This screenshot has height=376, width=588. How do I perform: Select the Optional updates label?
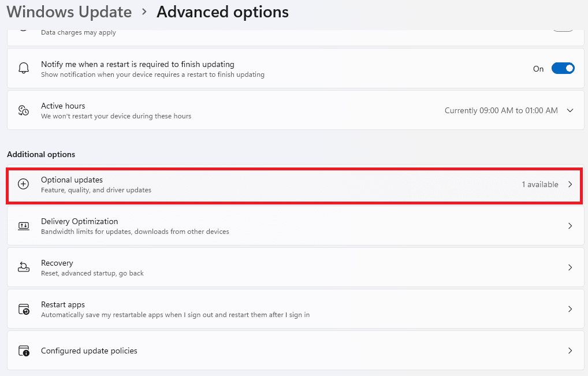click(x=72, y=180)
